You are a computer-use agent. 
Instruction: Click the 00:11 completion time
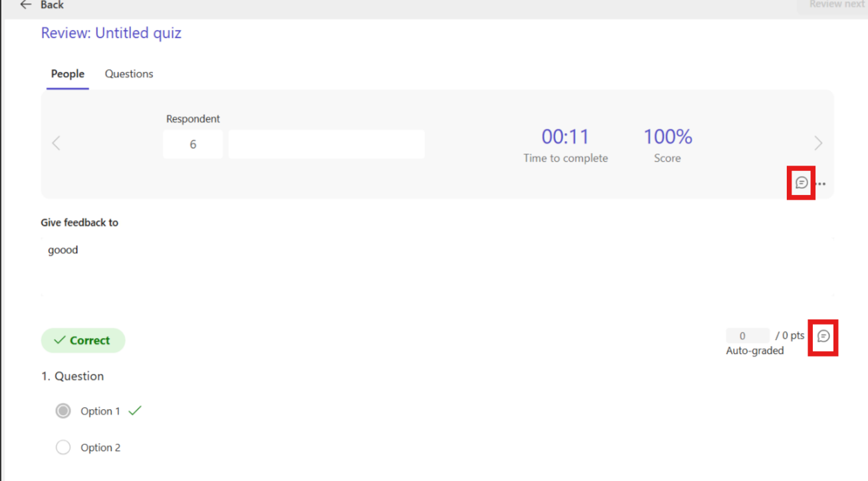point(565,137)
